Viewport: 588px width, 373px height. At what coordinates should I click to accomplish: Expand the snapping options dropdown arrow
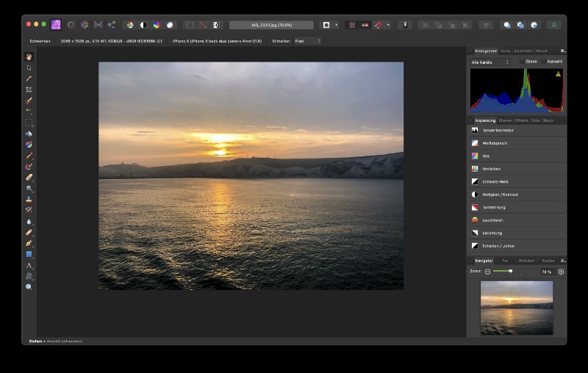coord(388,25)
